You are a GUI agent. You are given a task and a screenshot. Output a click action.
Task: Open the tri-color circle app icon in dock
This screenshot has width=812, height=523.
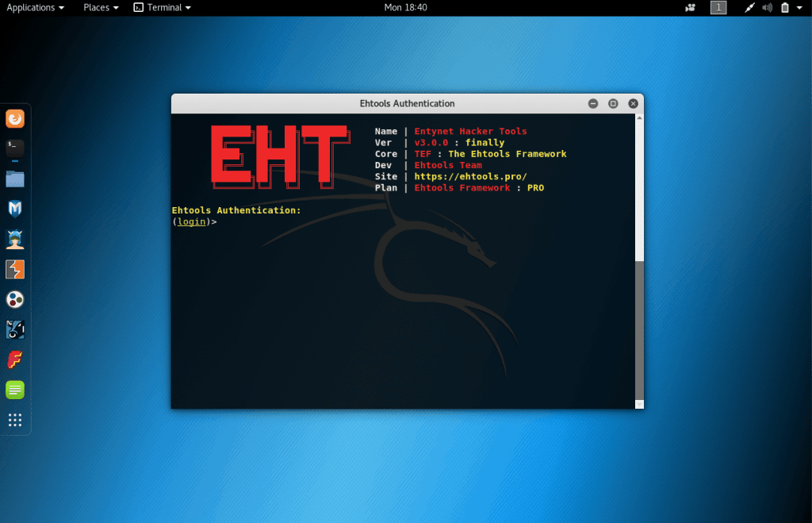pos(15,300)
